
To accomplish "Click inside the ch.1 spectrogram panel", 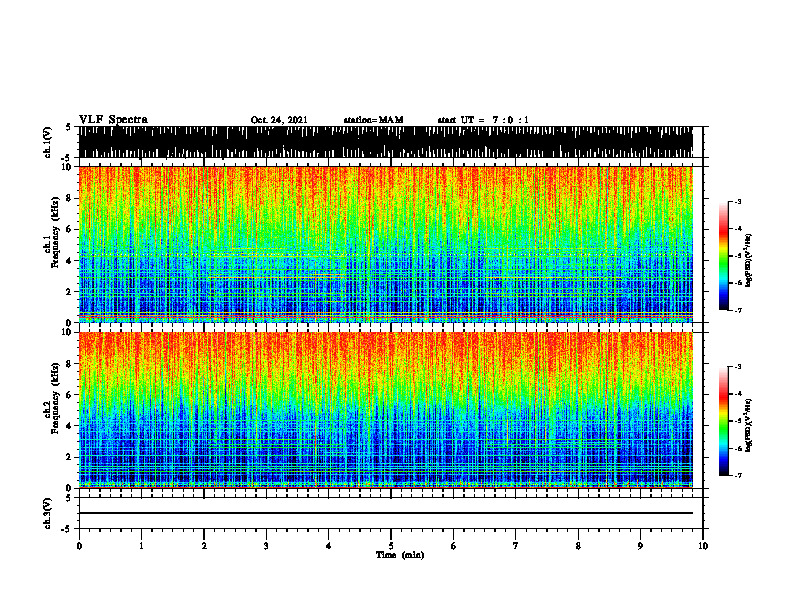I will tap(385, 244).
